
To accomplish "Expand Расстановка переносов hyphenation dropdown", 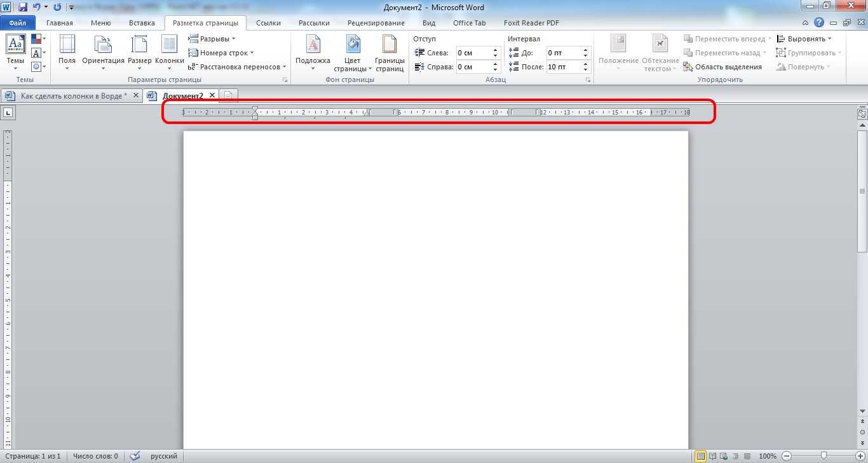I will (x=238, y=67).
